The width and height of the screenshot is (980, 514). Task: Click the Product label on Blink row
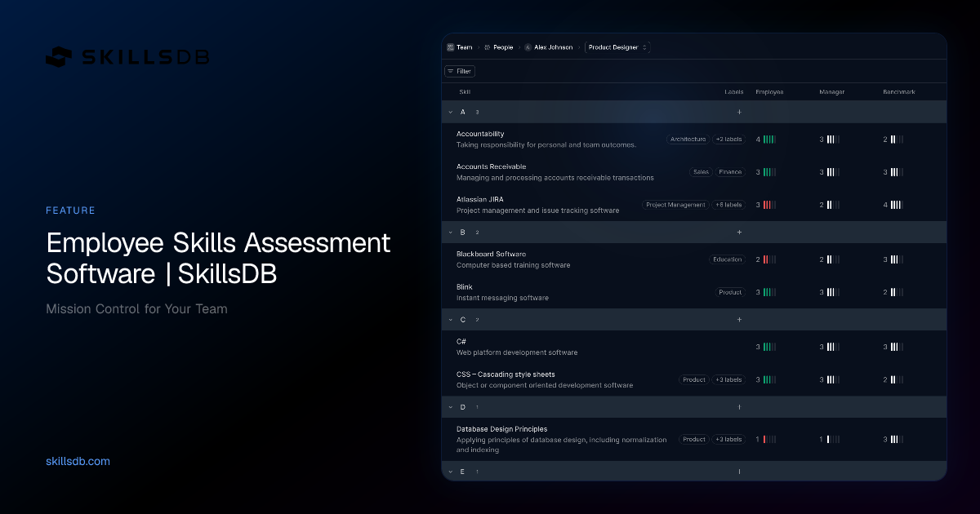730,292
